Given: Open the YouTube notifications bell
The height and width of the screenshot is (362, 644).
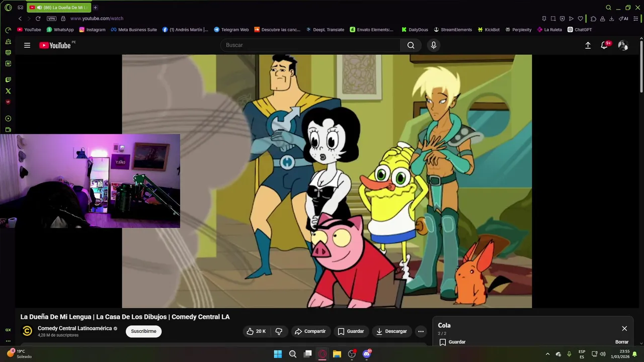Looking at the screenshot, I should pyautogui.click(x=605, y=45).
